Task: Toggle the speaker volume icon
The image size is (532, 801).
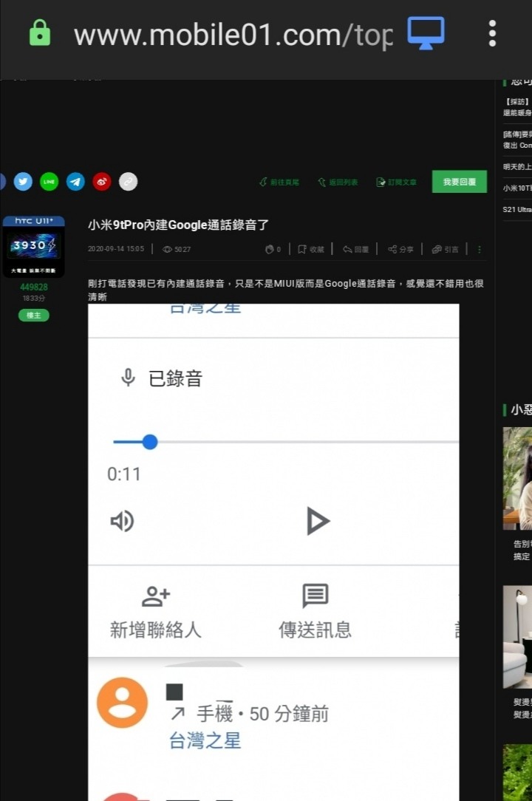Action: click(x=122, y=521)
